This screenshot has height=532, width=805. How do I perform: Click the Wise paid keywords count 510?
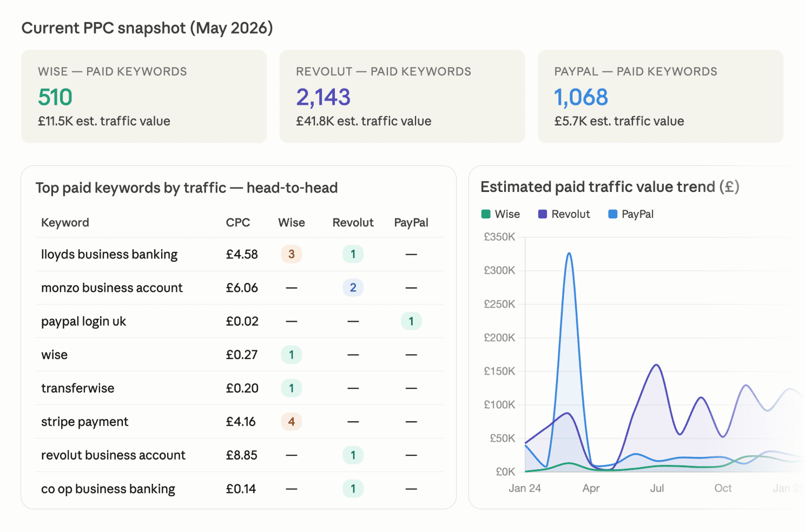point(55,97)
